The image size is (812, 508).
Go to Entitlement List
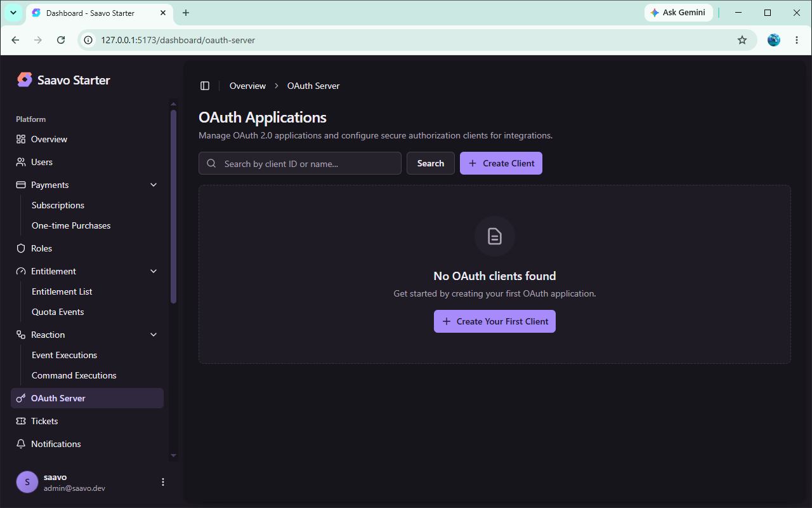pos(62,291)
